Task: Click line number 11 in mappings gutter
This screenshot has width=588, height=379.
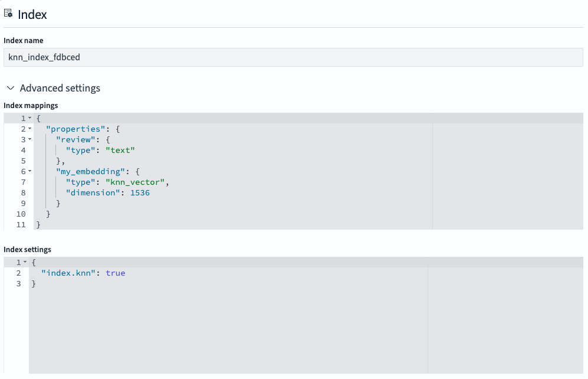Action: point(21,225)
